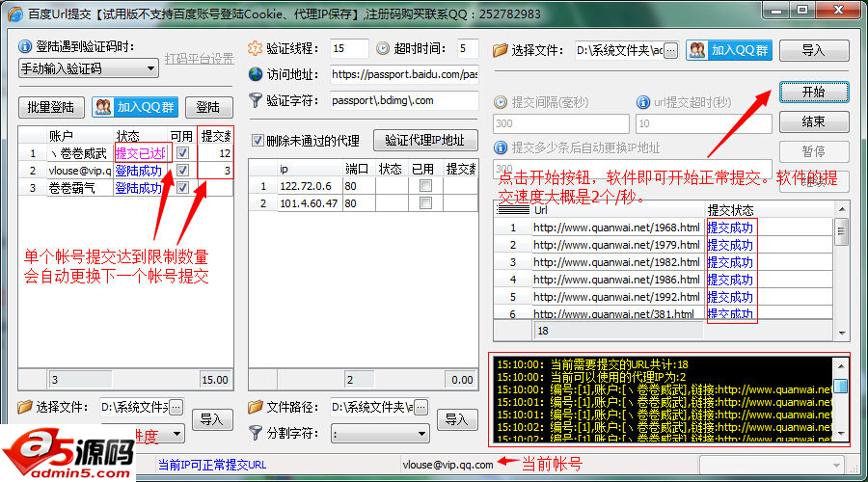
Task: Click the lines icon in Url table header
Action: (x=513, y=210)
